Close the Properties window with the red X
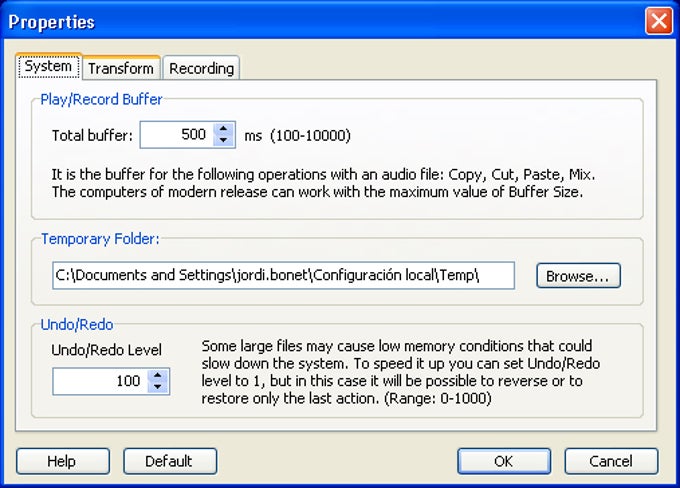This screenshot has width=680, height=488. tap(658, 21)
